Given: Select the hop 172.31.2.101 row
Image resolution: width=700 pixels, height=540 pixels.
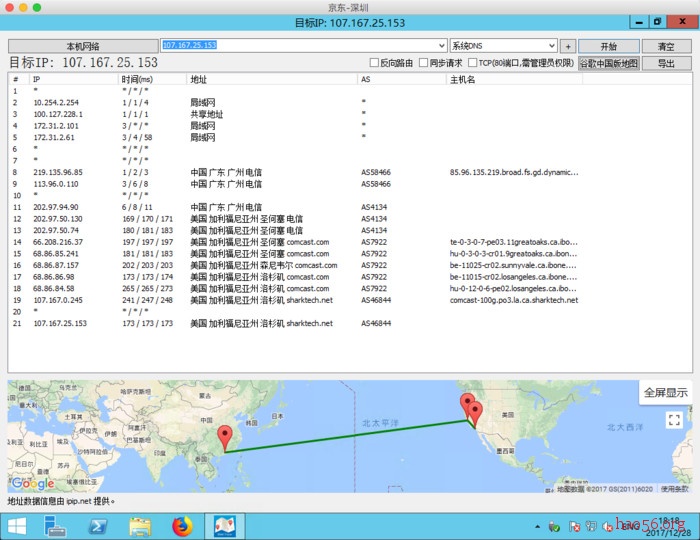Looking at the screenshot, I should 350,126.
